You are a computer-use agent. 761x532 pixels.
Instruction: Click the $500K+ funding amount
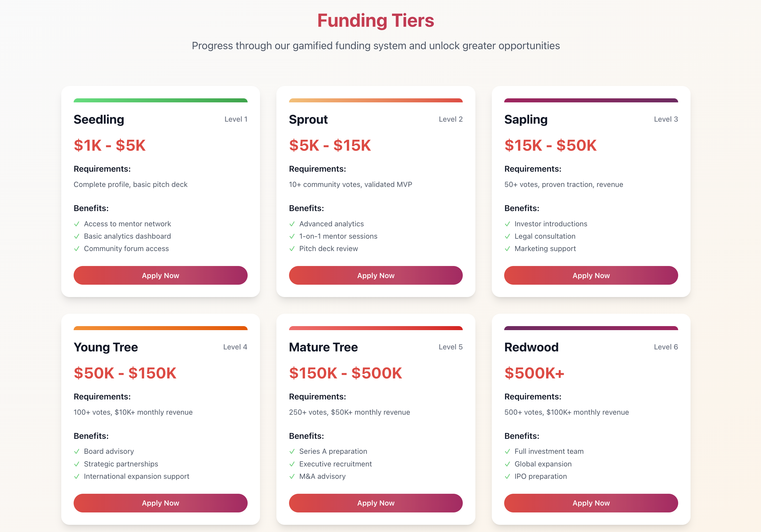click(x=534, y=373)
